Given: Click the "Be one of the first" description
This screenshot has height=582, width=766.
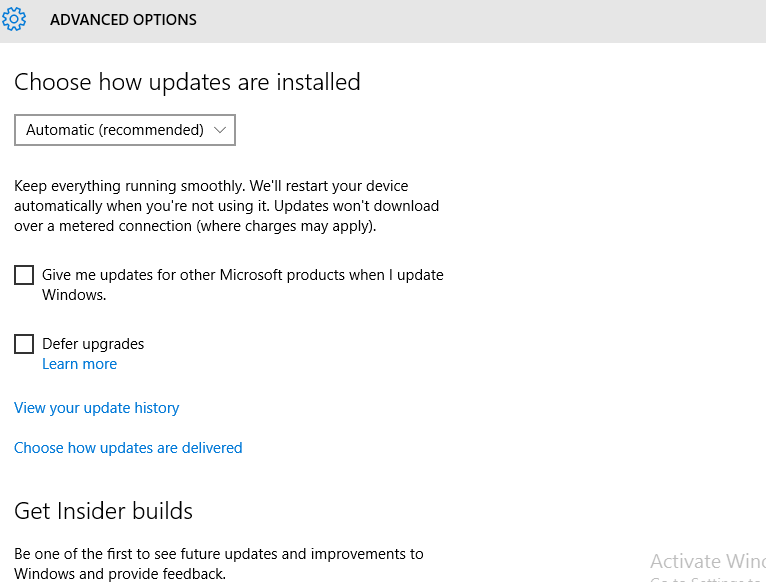Looking at the screenshot, I should click(219, 564).
